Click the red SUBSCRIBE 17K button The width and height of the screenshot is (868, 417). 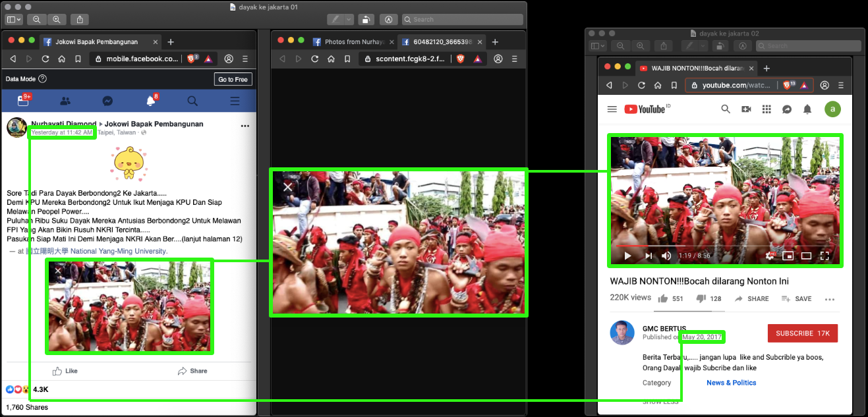point(802,333)
